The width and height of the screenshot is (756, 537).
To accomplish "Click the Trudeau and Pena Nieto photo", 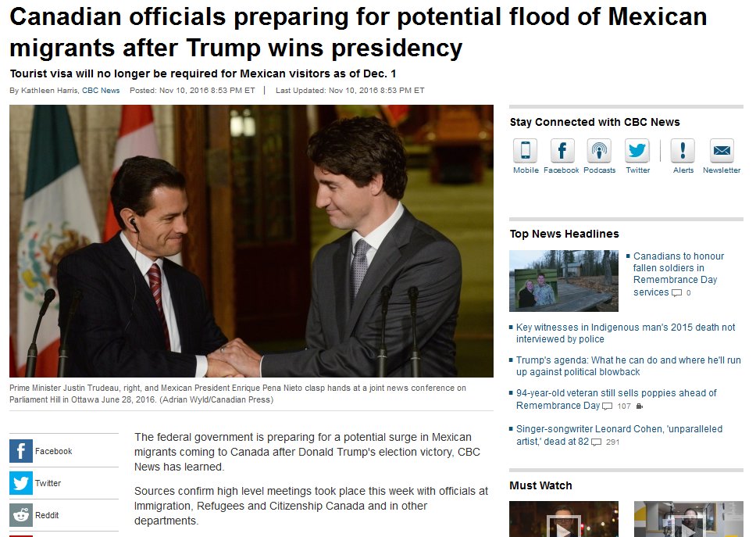I will [251, 241].
